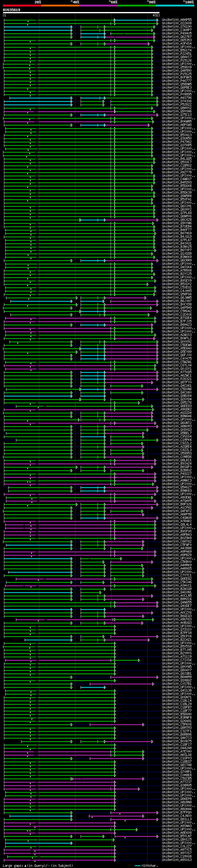This screenshot has width=197, height=868.
Task: Select the UniRef100_B5G1T4 label
Action: coord(177,50)
